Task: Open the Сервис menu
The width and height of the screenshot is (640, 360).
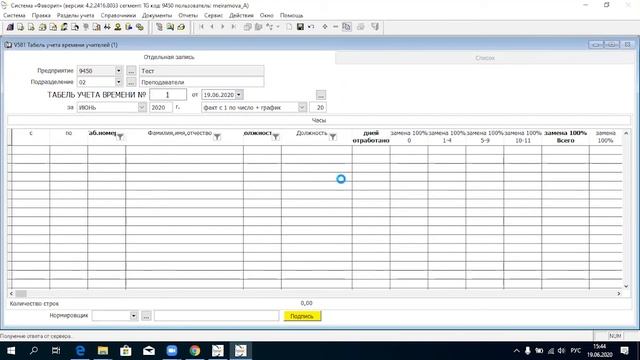Action: tap(213, 15)
